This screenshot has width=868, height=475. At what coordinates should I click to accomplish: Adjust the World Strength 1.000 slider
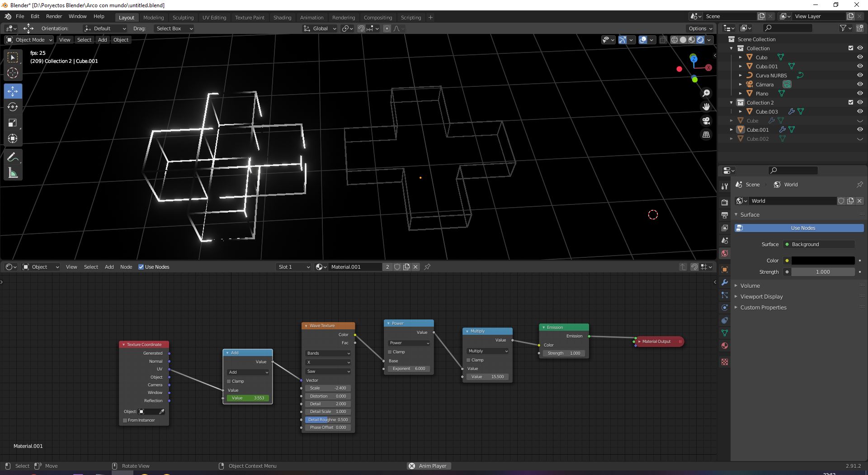tap(823, 272)
